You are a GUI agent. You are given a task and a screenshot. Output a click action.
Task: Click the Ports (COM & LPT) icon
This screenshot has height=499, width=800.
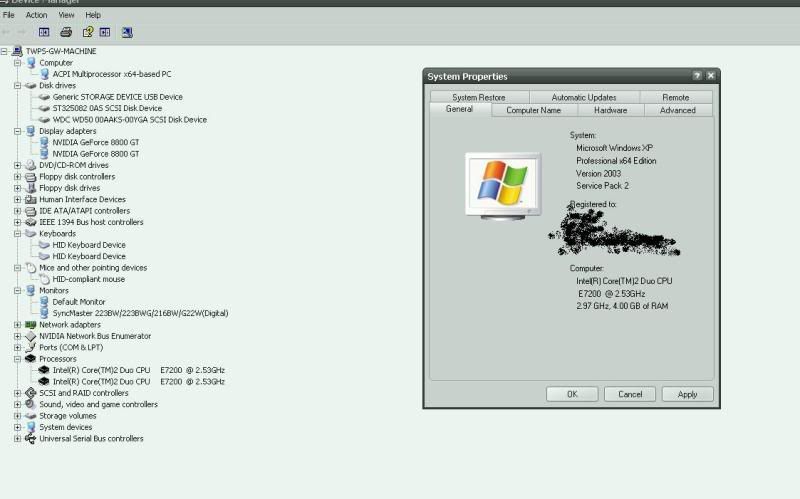pyautogui.click(x=31, y=347)
